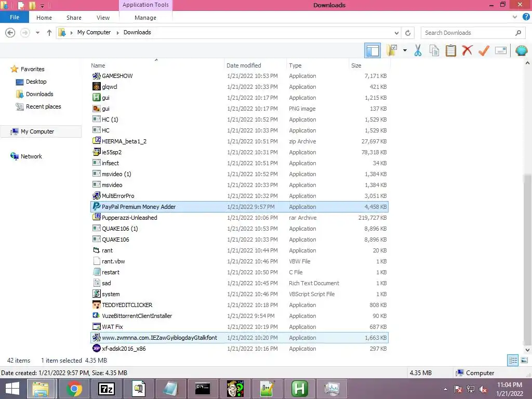The image size is (532, 399).
Task: Open Google Chrome from the taskbar
Action: [74, 389]
